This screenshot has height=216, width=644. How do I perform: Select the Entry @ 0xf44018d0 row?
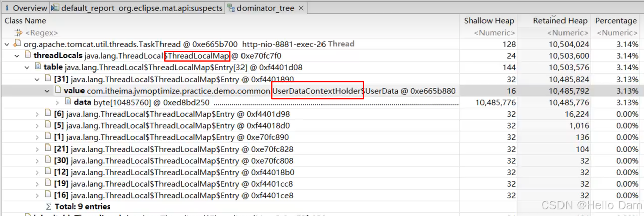coord(322,125)
